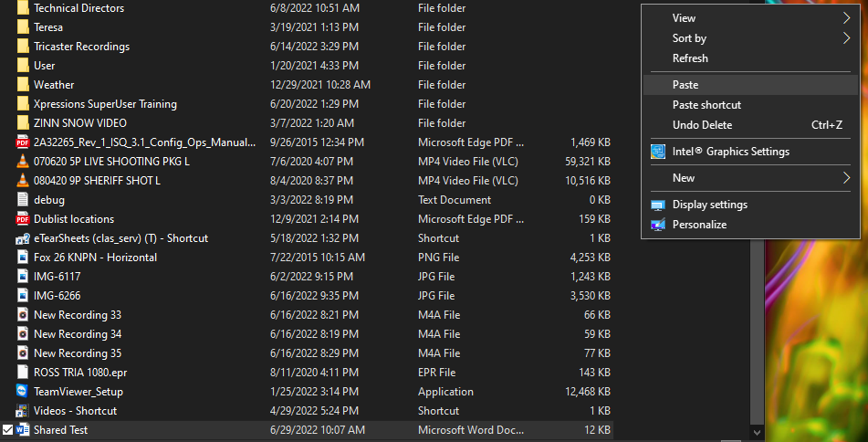Click the eTearSheets shortcut icon
The height and width of the screenshot is (442, 868).
(x=23, y=238)
